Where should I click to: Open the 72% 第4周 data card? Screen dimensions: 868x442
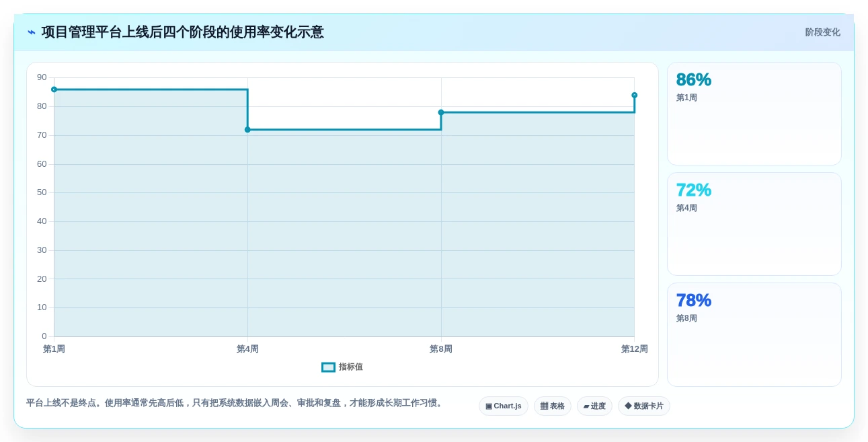point(754,224)
